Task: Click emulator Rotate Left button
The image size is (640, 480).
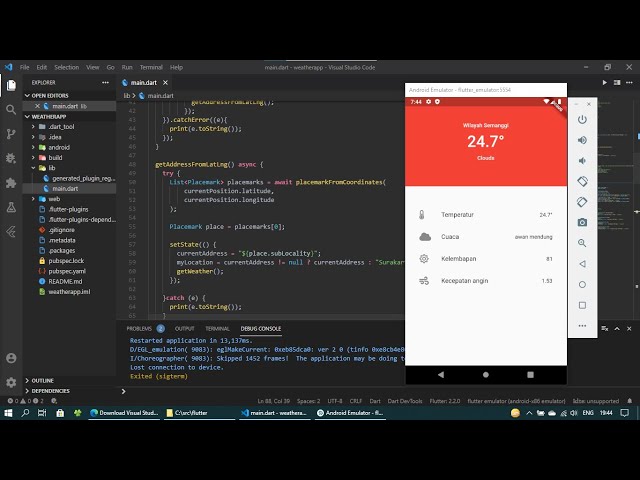Action: point(582,181)
